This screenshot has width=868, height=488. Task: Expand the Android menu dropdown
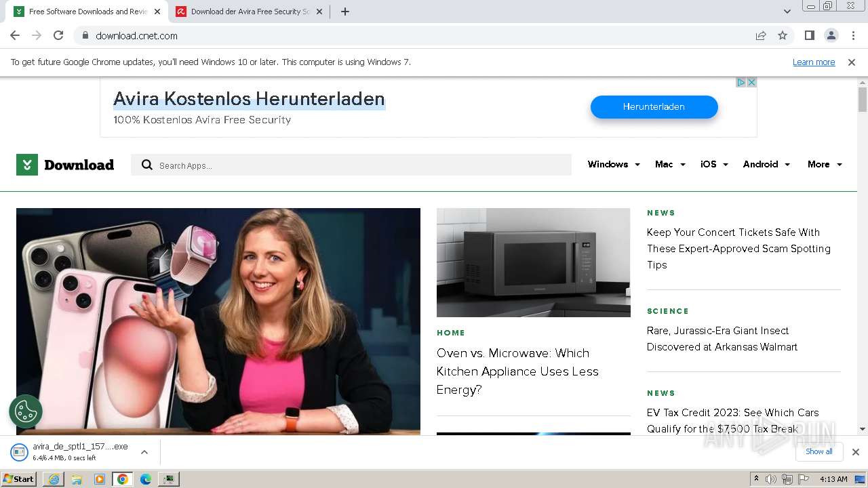[x=766, y=164]
